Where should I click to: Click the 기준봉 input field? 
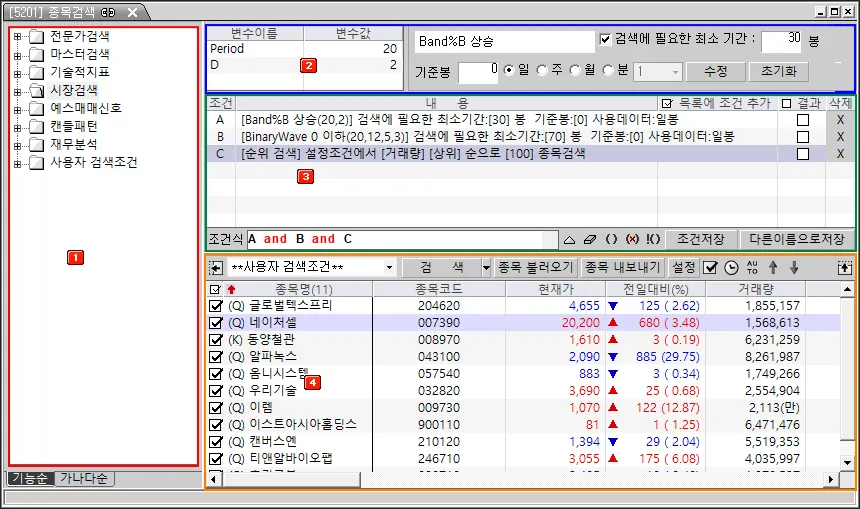478,72
